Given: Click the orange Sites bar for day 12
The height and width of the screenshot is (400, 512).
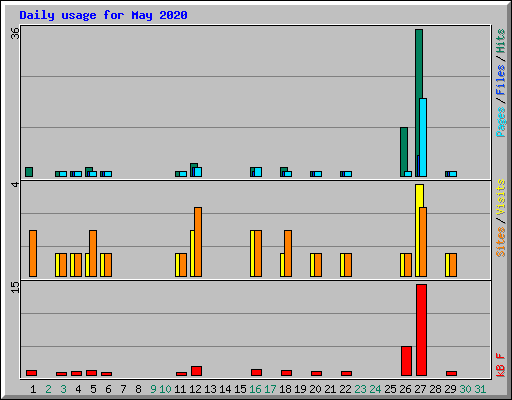Looking at the screenshot, I should [198, 242].
